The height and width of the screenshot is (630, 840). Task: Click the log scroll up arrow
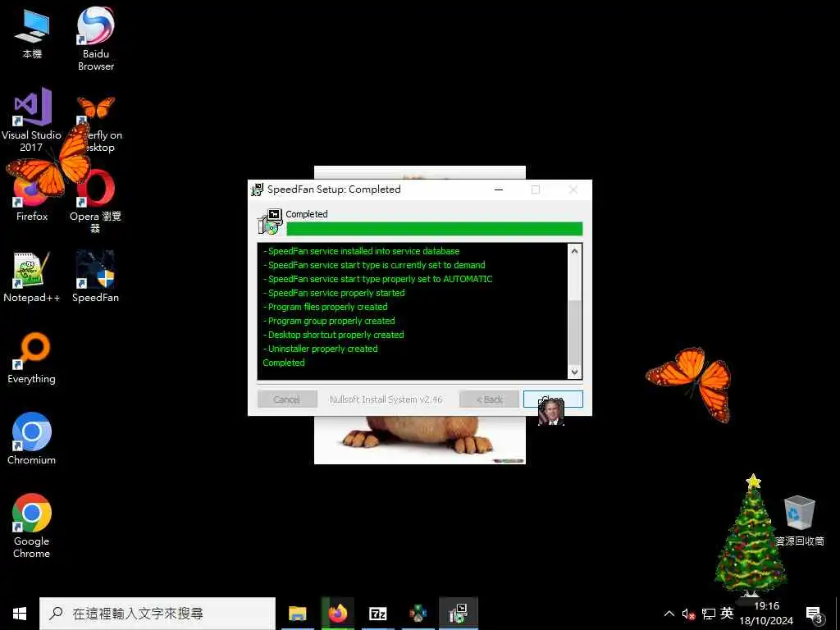tap(575, 251)
